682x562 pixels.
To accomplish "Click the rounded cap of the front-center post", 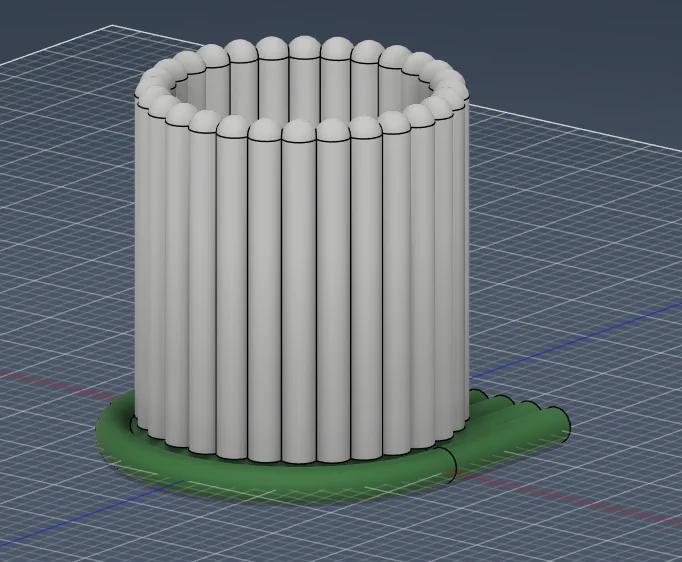I will [299, 131].
